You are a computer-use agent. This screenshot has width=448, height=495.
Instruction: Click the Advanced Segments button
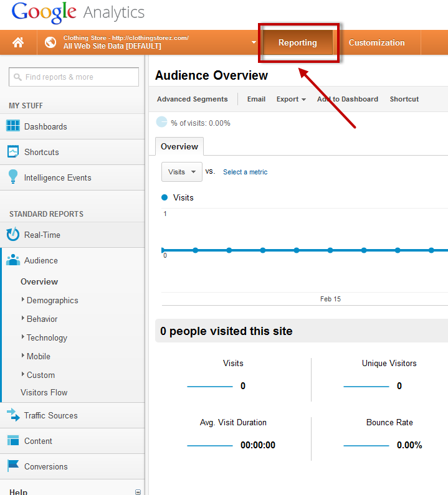[x=192, y=99]
